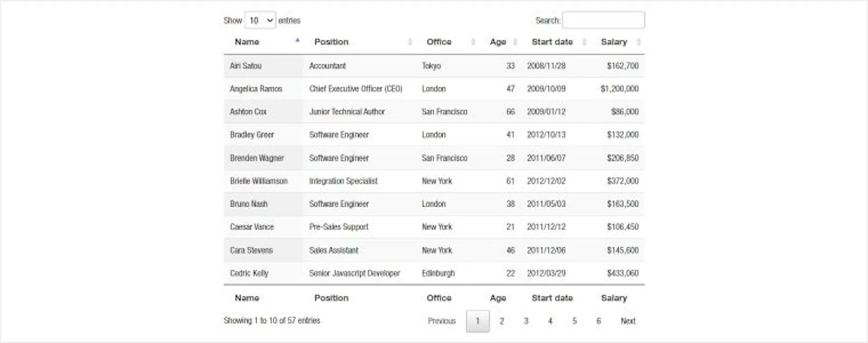The image size is (868, 343).
Task: Select the name cell 'Ashton Cox'
Action: pyautogui.click(x=264, y=112)
